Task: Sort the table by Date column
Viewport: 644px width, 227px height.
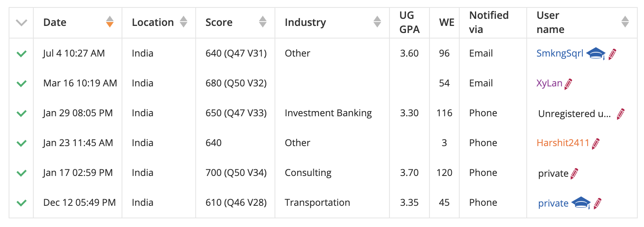Action: click(x=110, y=22)
